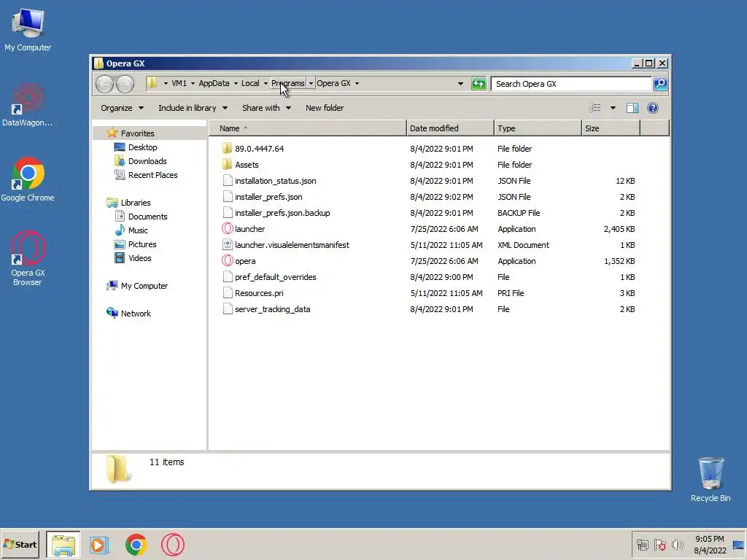
Task: Click Opera GX icon in taskbar
Action: click(172, 545)
